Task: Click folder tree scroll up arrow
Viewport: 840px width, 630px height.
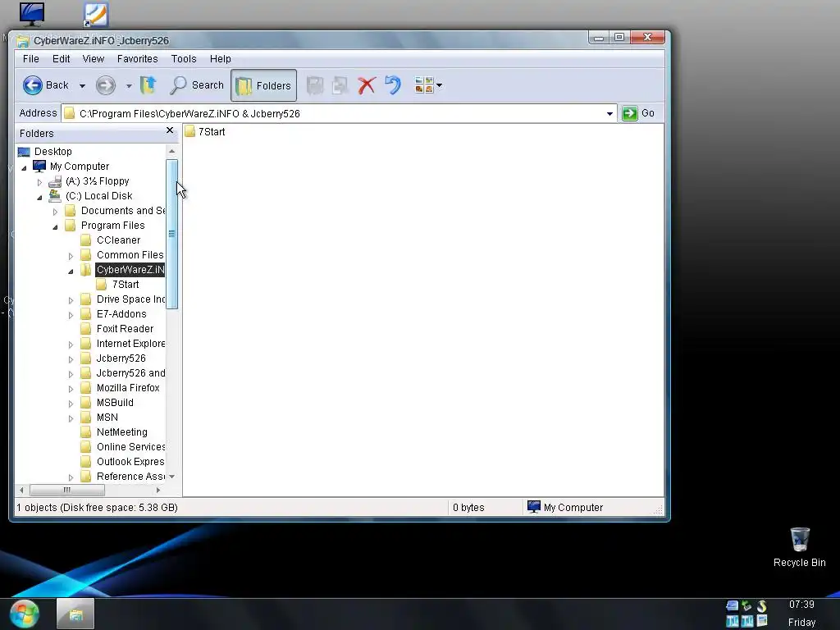Action: pos(172,152)
